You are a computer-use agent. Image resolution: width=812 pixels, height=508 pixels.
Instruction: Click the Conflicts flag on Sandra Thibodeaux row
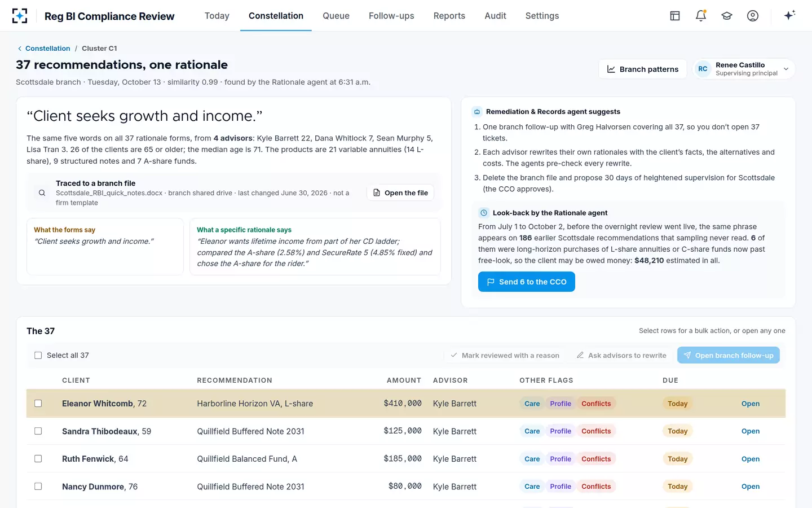[x=596, y=431]
